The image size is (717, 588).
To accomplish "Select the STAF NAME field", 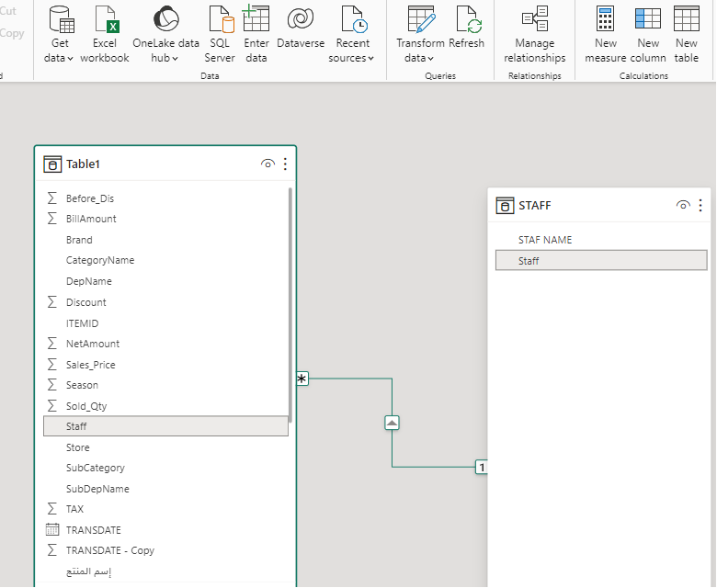I will click(601, 240).
